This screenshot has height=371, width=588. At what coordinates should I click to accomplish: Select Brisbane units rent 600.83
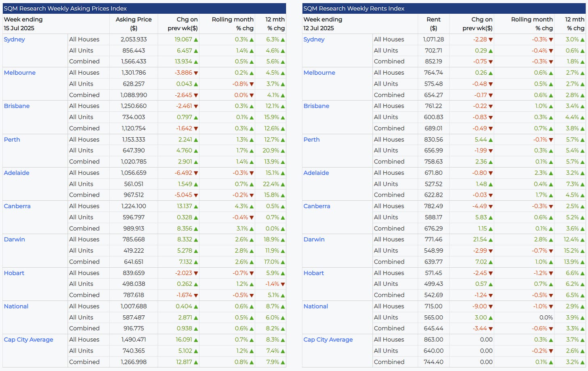pyautogui.click(x=433, y=117)
